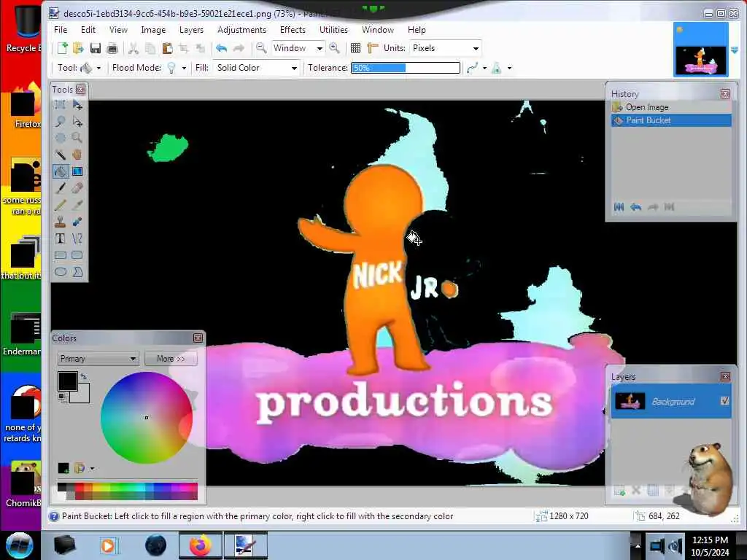747x560 pixels.
Task: Select the Ellipse shape tool
Action: tap(61, 272)
